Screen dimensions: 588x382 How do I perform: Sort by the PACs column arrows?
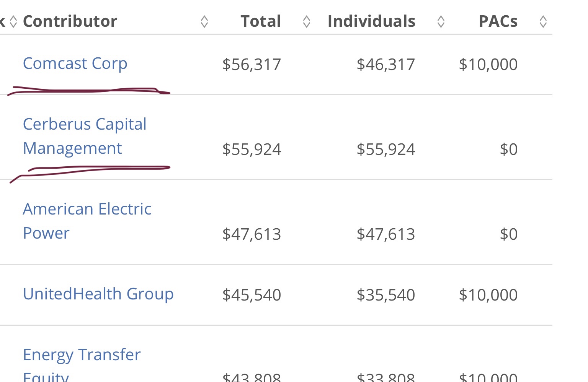click(x=543, y=21)
